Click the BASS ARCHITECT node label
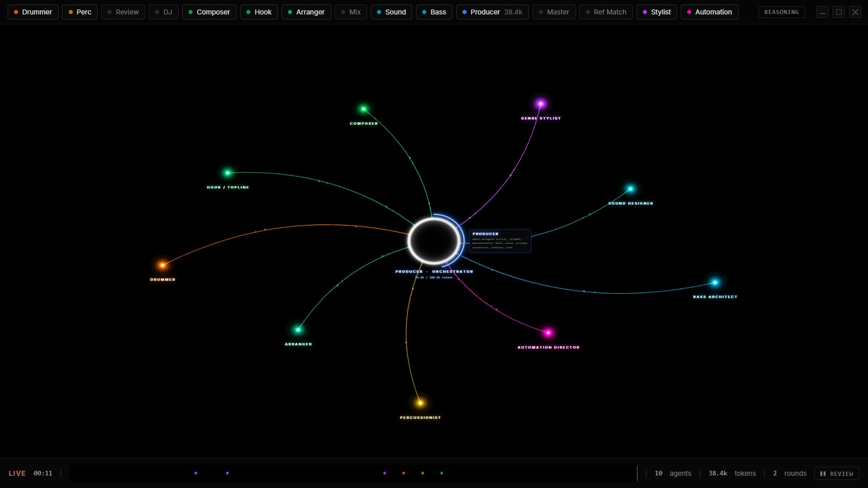 click(x=715, y=297)
